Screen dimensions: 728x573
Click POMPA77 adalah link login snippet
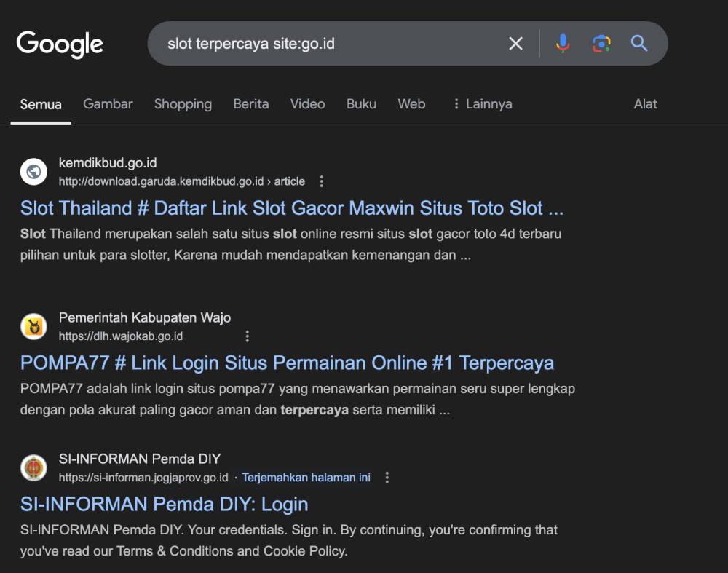[x=297, y=399]
